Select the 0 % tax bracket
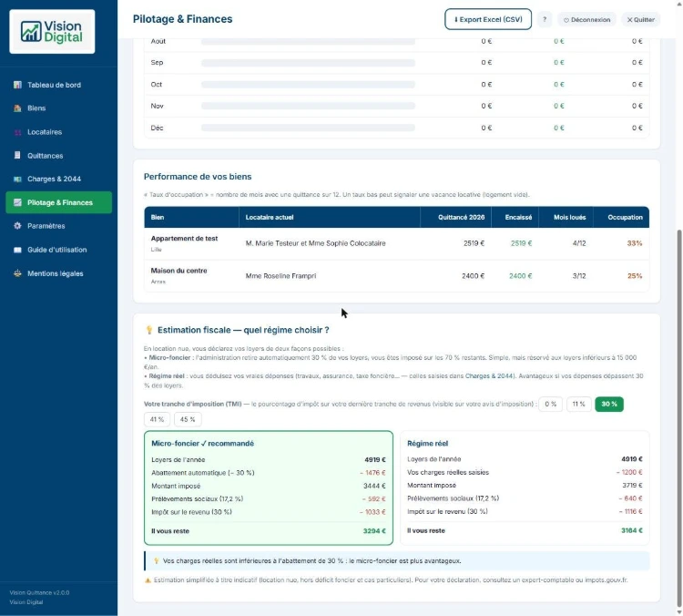683x616 pixels. coord(551,404)
